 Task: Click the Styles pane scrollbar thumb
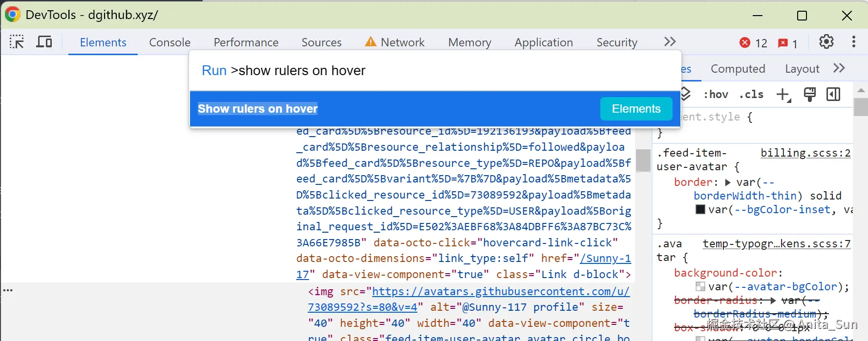[861, 107]
